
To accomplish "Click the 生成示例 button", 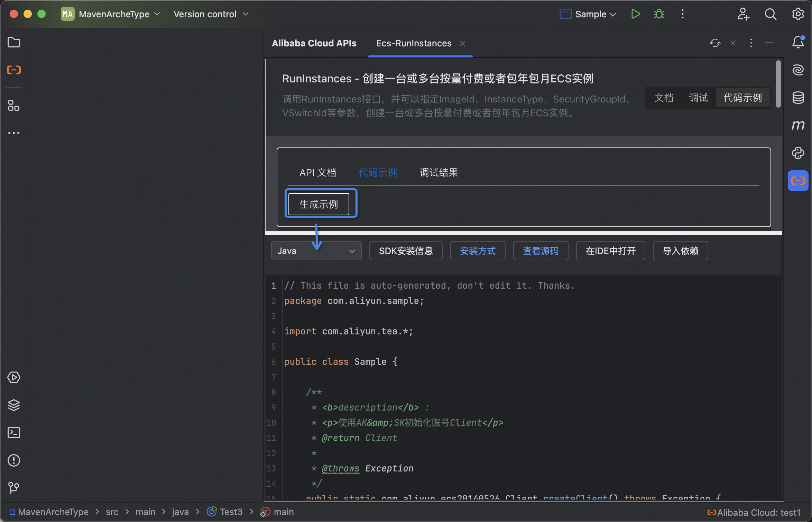I will coord(319,204).
